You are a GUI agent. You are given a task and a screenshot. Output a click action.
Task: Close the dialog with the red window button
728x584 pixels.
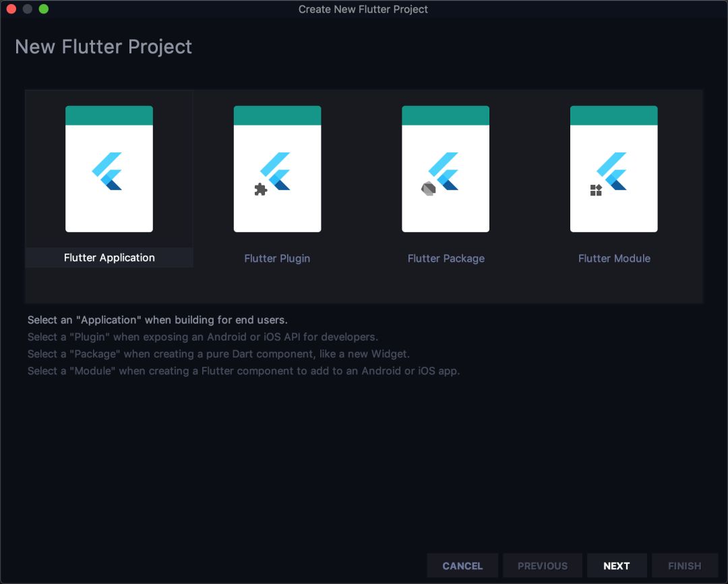(x=11, y=9)
